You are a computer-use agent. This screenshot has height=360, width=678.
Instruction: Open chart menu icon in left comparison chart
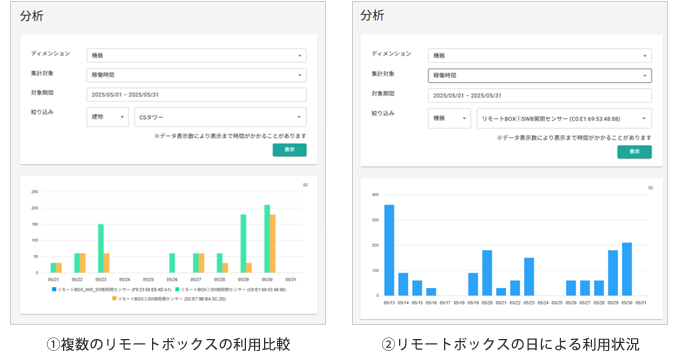[x=305, y=185]
